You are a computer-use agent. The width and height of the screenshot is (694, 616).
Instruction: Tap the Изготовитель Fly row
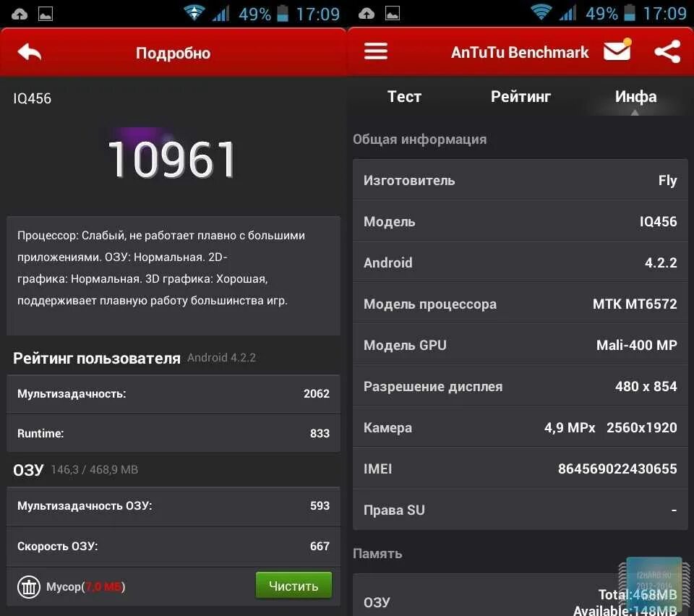[520, 179]
